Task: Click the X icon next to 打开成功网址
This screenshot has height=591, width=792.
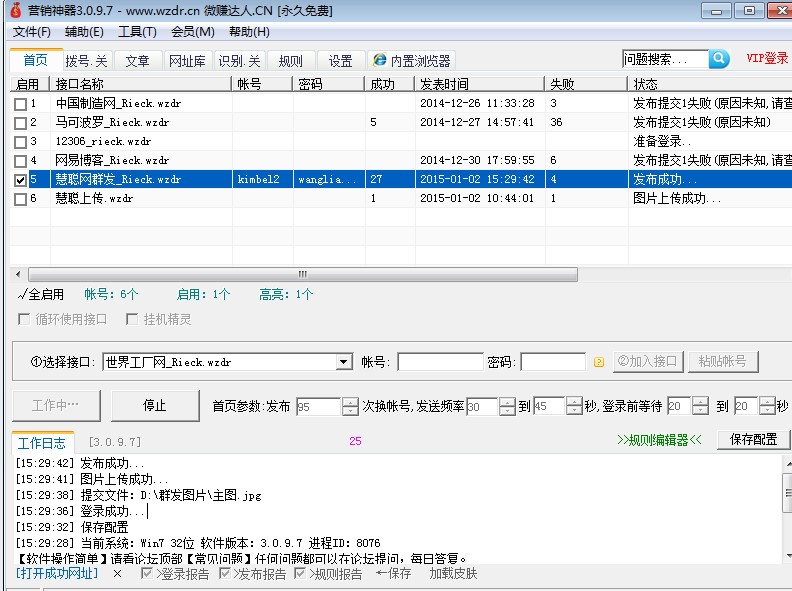Action: click(117, 574)
